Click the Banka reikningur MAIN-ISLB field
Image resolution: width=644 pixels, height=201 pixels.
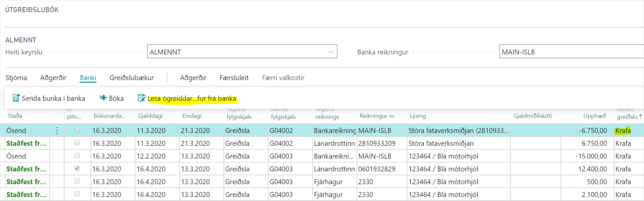pyautogui.click(x=570, y=52)
